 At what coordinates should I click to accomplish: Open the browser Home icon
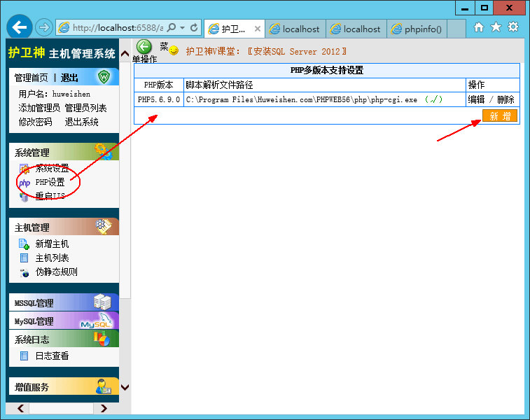(x=479, y=27)
